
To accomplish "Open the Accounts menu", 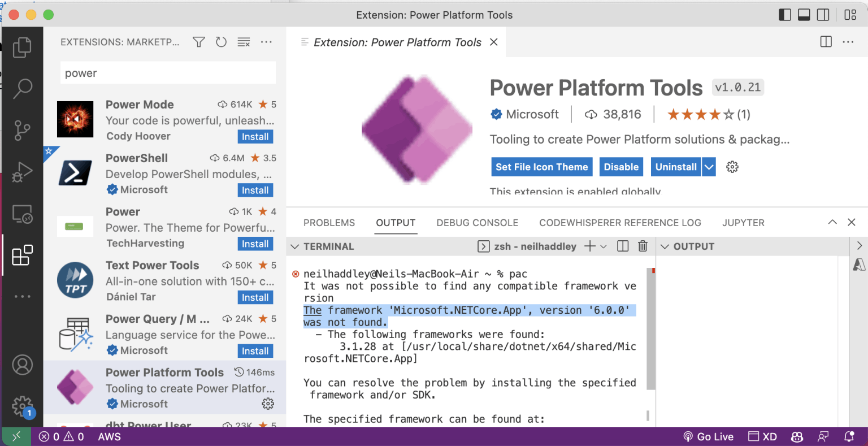I will click(22, 365).
